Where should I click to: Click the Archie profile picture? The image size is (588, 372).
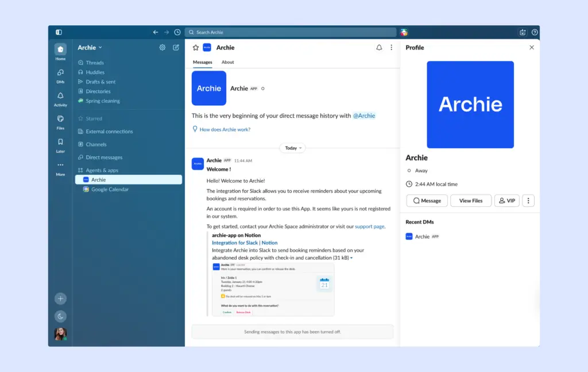(x=470, y=105)
